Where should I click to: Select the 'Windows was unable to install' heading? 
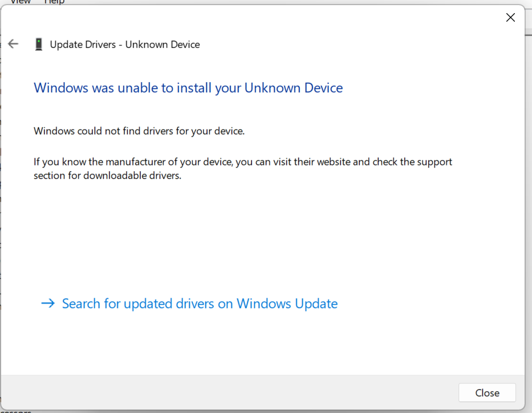coord(188,88)
